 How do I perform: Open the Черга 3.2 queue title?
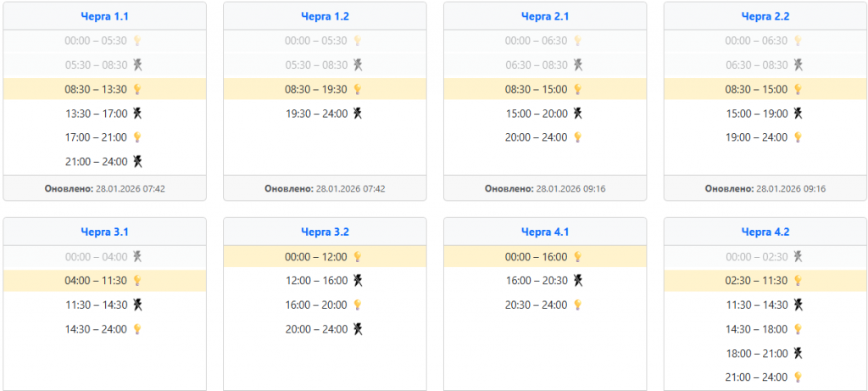pos(325,232)
